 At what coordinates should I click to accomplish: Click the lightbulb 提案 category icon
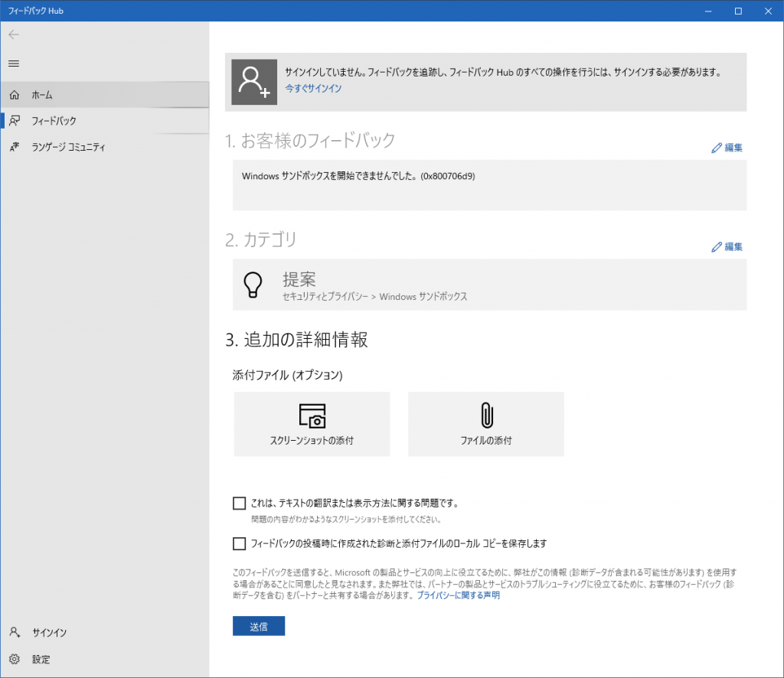pos(253,285)
